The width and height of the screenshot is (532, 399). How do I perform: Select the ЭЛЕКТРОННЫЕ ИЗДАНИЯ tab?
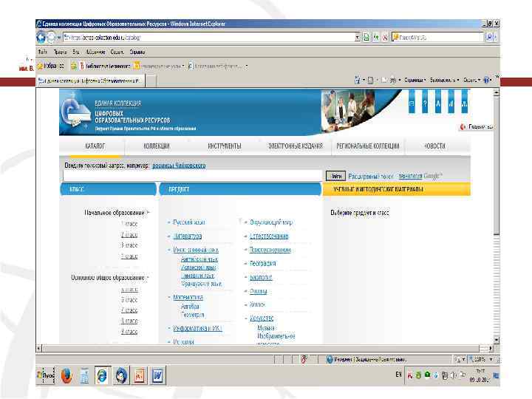click(296, 146)
